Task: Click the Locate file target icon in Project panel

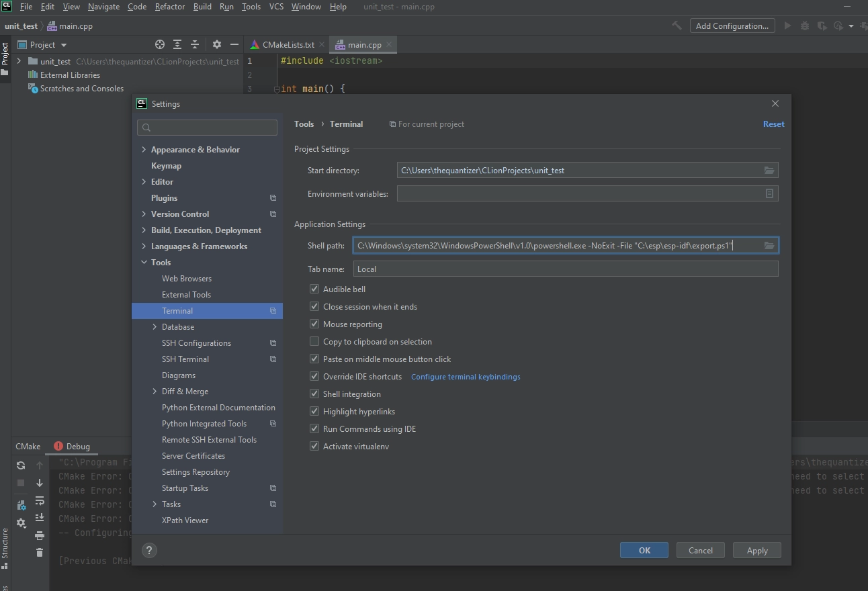Action: [x=160, y=44]
